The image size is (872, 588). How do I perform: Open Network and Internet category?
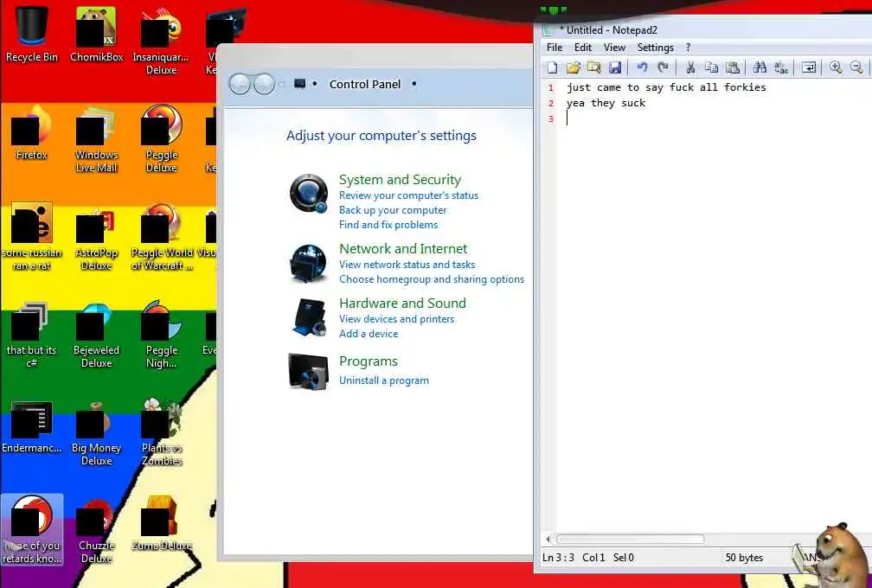pos(403,248)
